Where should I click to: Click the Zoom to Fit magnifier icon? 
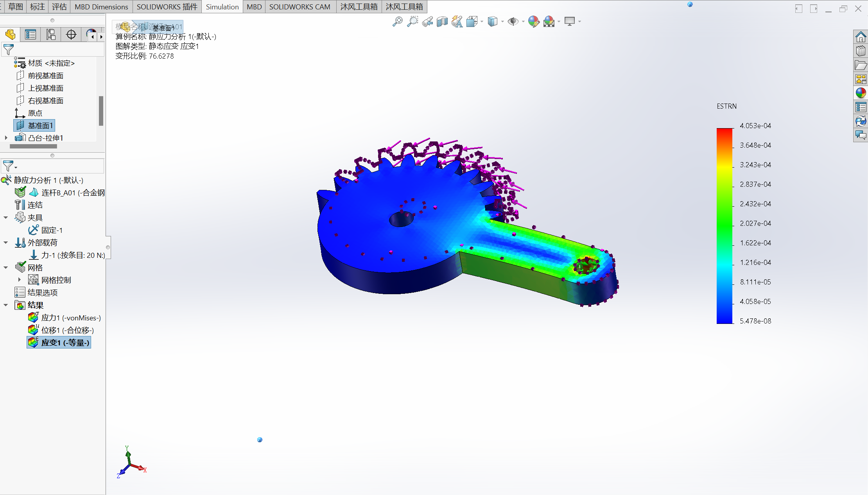click(x=398, y=21)
